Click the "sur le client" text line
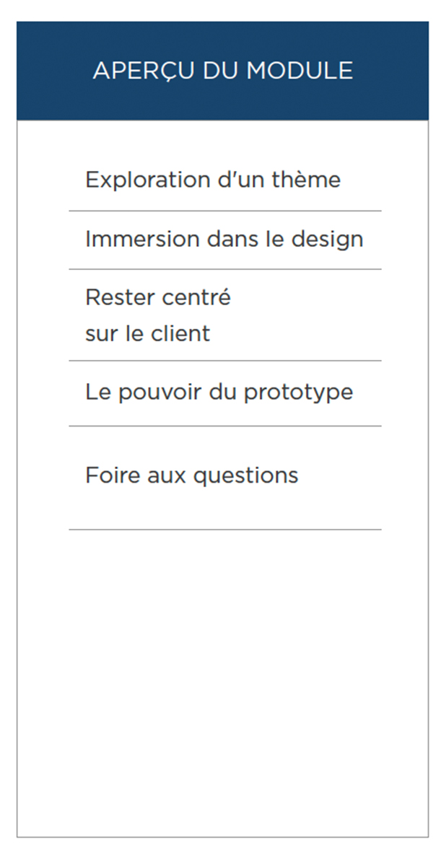Viewport: 441px width, 868px height. 147,333
